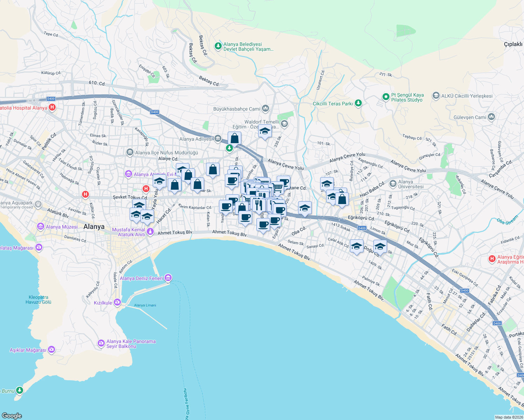Click the Alanya Adliyesi courthouse icon
This screenshot has width=524, height=420.
[x=218, y=139]
